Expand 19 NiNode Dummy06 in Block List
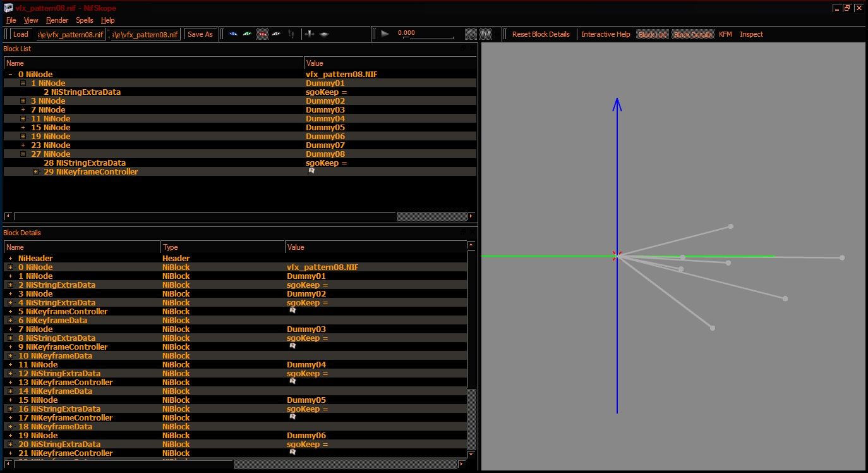Viewport: 868px width, 473px height. point(23,137)
